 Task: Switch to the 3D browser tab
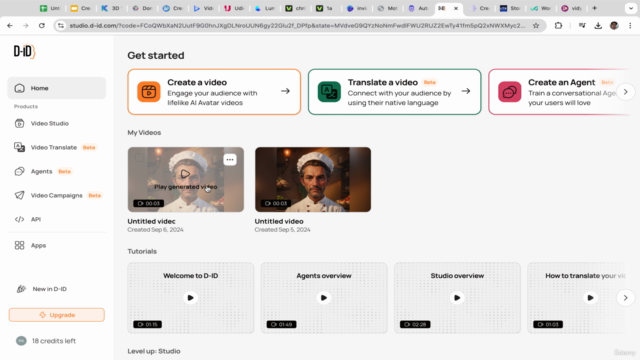pos(111,8)
